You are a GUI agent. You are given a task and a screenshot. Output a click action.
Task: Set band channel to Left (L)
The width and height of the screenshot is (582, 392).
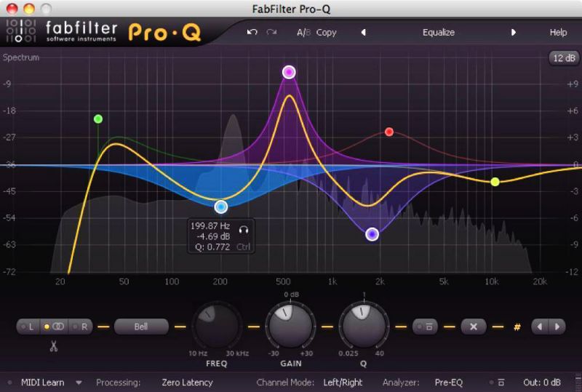(x=28, y=327)
